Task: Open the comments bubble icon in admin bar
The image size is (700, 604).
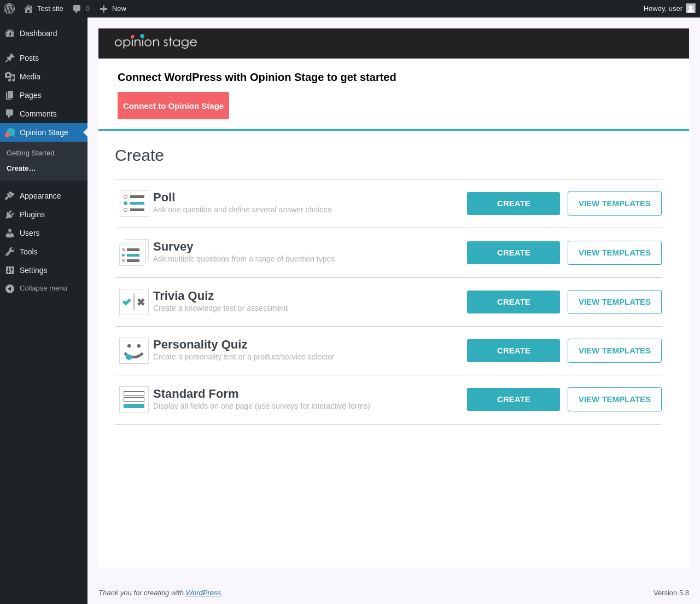Action: point(77,9)
